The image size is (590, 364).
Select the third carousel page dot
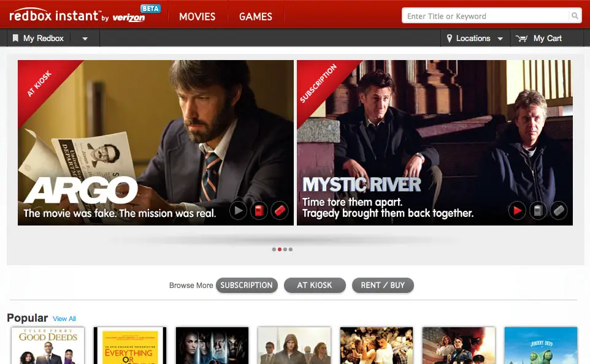coord(285,249)
